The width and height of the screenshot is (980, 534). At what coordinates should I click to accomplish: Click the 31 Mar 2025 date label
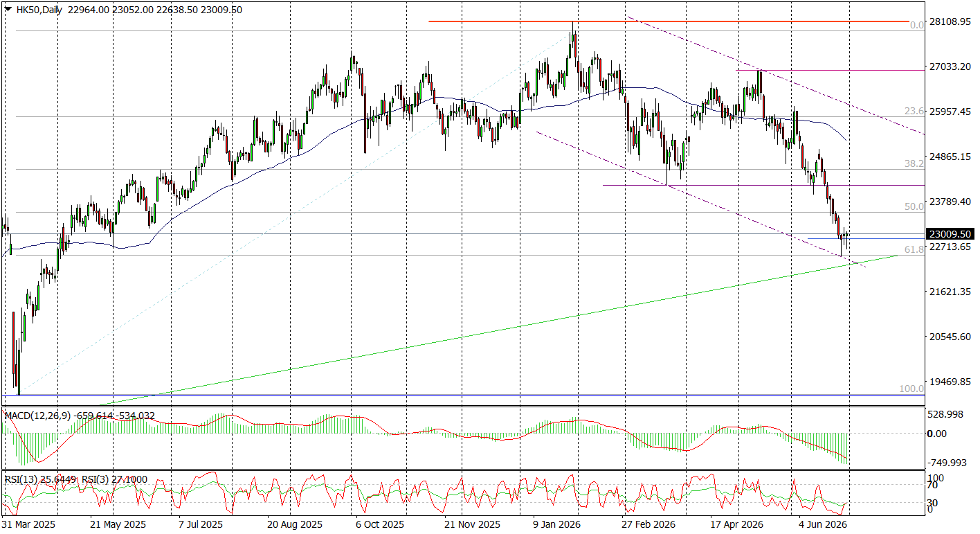28,524
